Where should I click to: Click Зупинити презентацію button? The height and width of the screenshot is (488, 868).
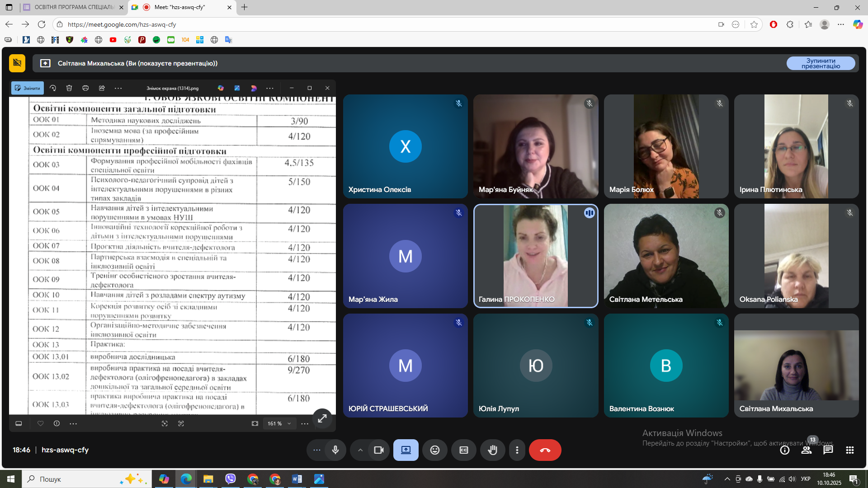[821, 63]
